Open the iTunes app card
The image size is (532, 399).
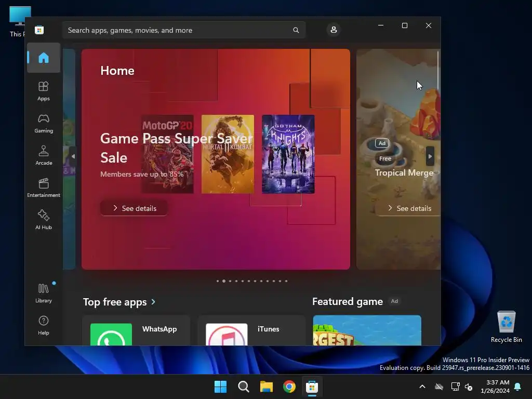click(x=251, y=330)
